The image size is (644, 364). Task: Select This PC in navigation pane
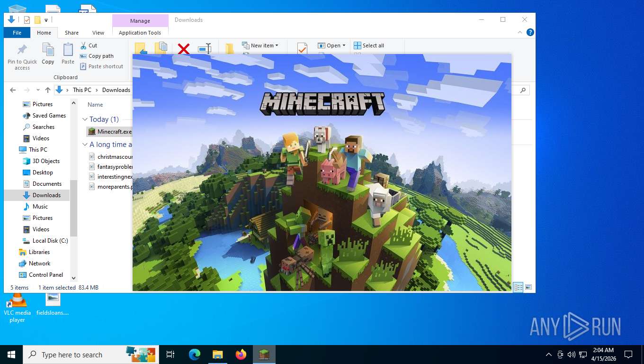click(x=33, y=150)
